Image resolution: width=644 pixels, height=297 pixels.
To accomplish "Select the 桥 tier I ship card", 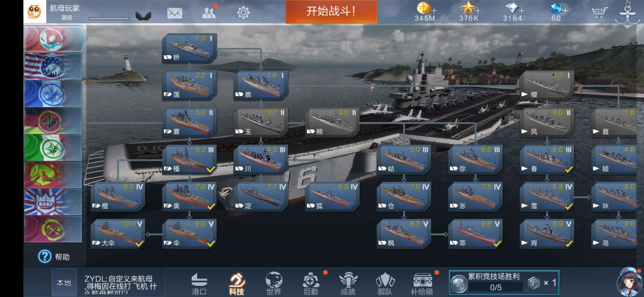I will [x=189, y=48].
